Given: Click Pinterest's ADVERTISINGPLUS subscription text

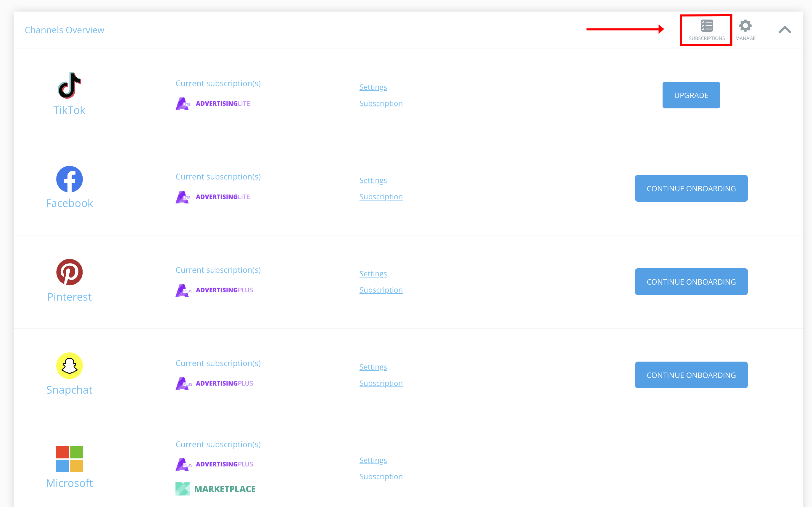Looking at the screenshot, I should (224, 290).
